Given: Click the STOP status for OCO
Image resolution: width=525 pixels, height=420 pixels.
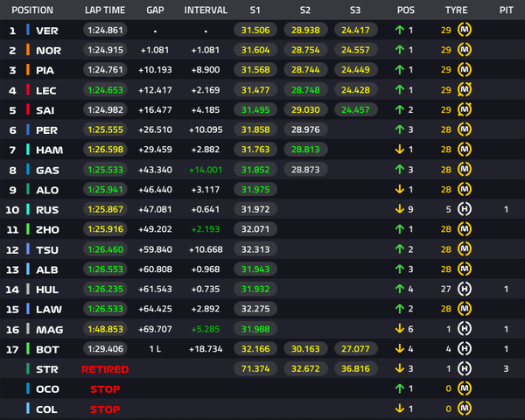Looking at the screenshot, I should (105, 388).
